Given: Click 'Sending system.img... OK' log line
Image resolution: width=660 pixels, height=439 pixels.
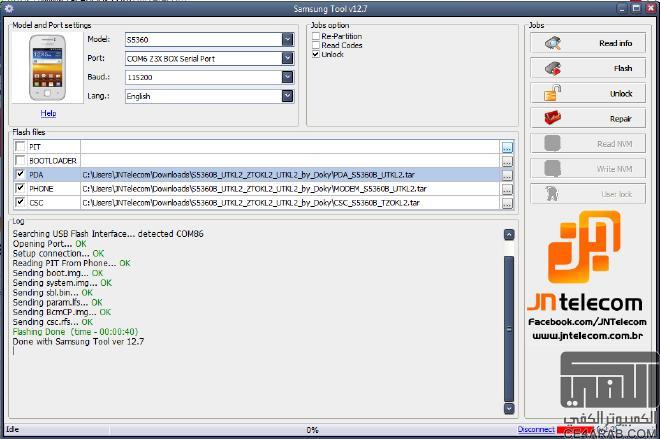Looking at the screenshot, I should coord(62,283).
